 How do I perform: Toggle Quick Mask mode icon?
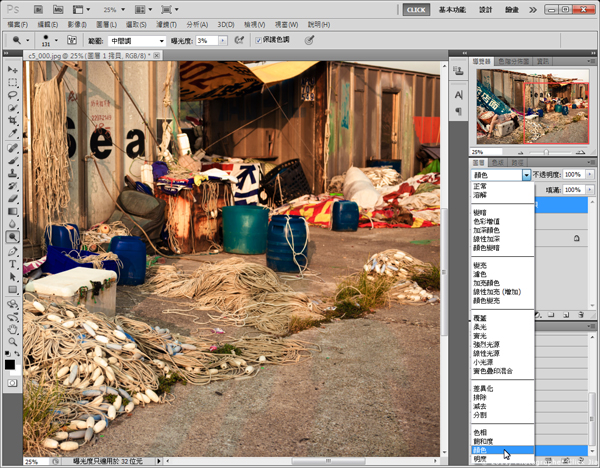[x=12, y=383]
